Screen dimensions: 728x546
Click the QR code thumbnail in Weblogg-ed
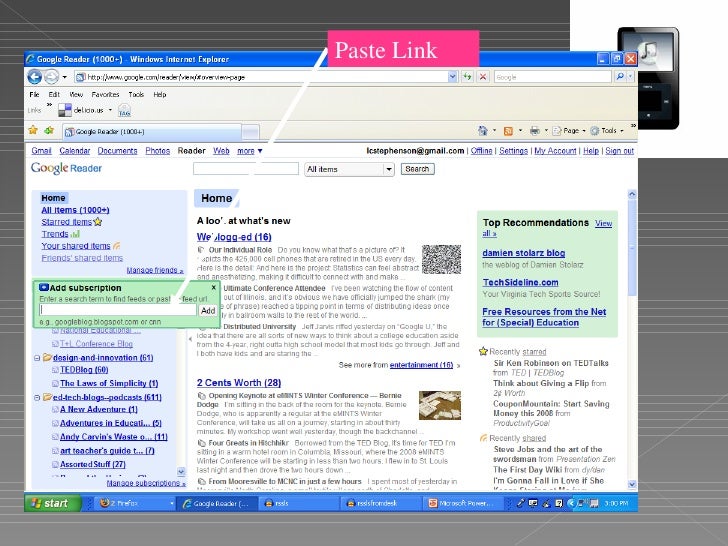(442, 259)
